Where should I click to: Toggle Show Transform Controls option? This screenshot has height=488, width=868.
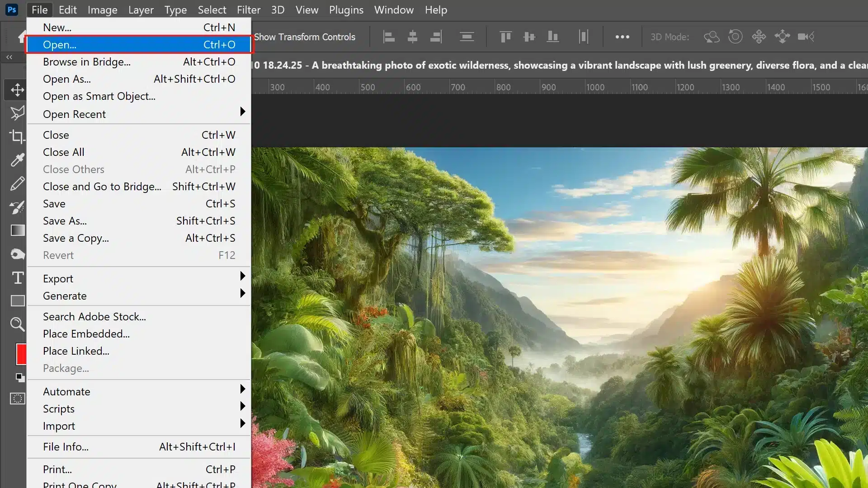[304, 37]
